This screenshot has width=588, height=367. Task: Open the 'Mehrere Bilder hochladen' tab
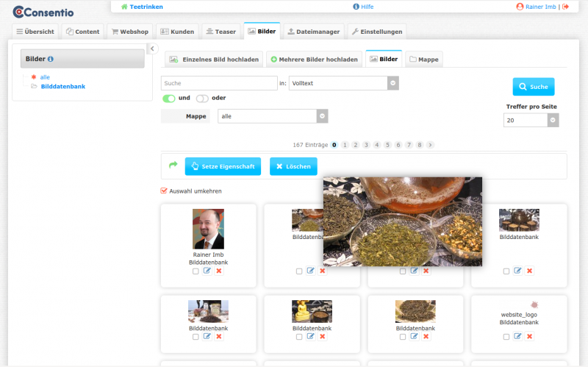pyautogui.click(x=314, y=60)
